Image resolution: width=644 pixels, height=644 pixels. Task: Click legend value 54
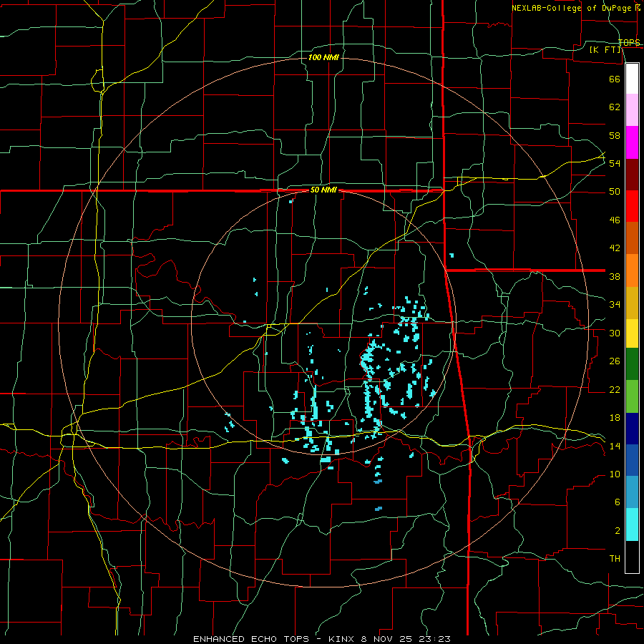coord(615,163)
